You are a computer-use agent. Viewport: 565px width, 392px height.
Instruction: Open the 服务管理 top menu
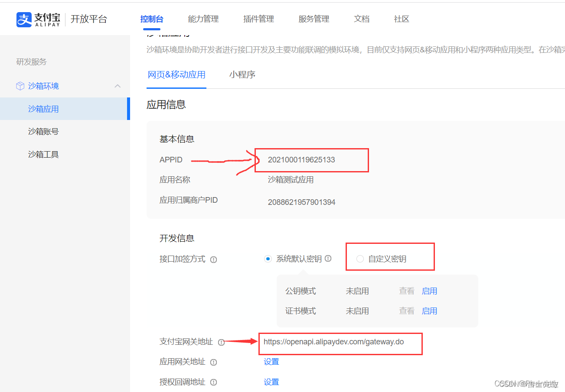314,19
